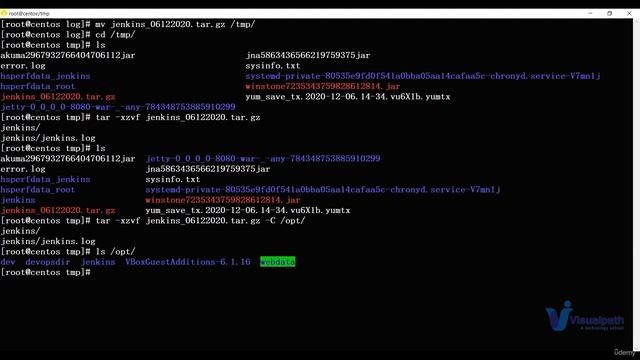Viewport: 640px width, 360px height.
Task: Click 'jenkins' in the /opt listing
Action: [x=98, y=262]
